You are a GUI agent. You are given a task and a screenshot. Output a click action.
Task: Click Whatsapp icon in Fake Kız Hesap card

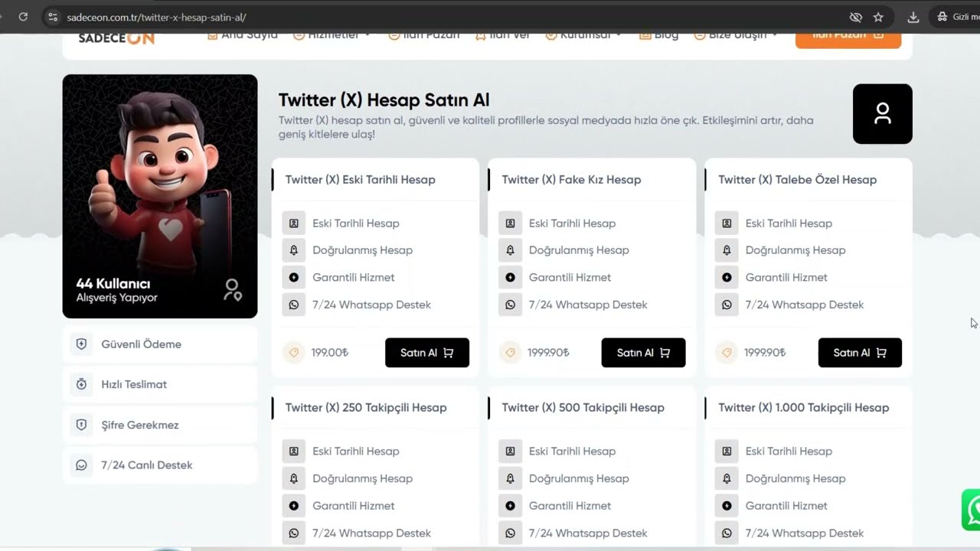[511, 305]
